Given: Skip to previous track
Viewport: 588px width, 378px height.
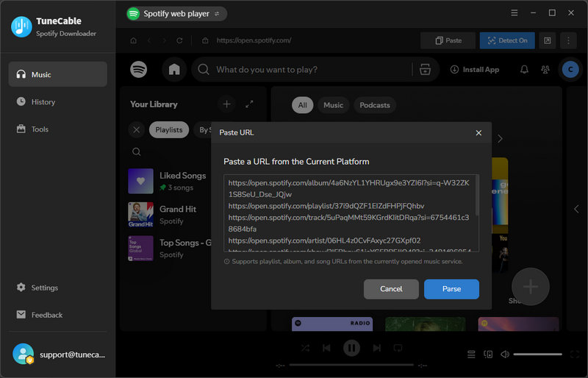Looking at the screenshot, I should point(326,348).
